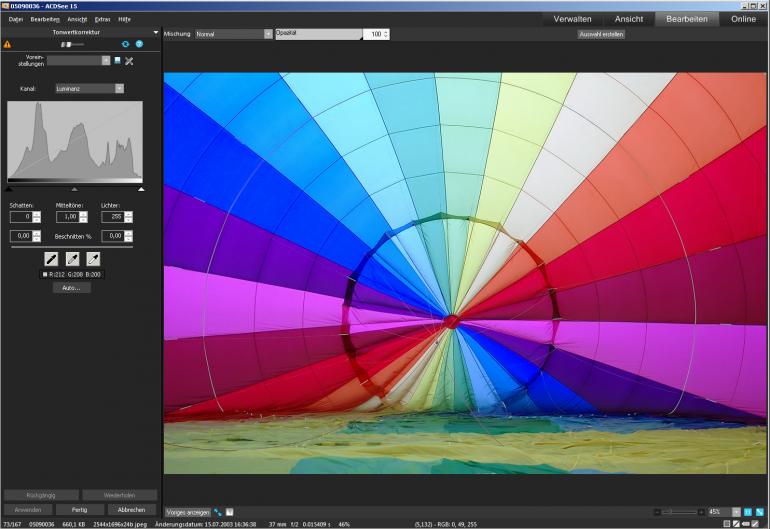Open the Voreinstellungen presets dropdown
770x529 pixels.
pos(106,60)
